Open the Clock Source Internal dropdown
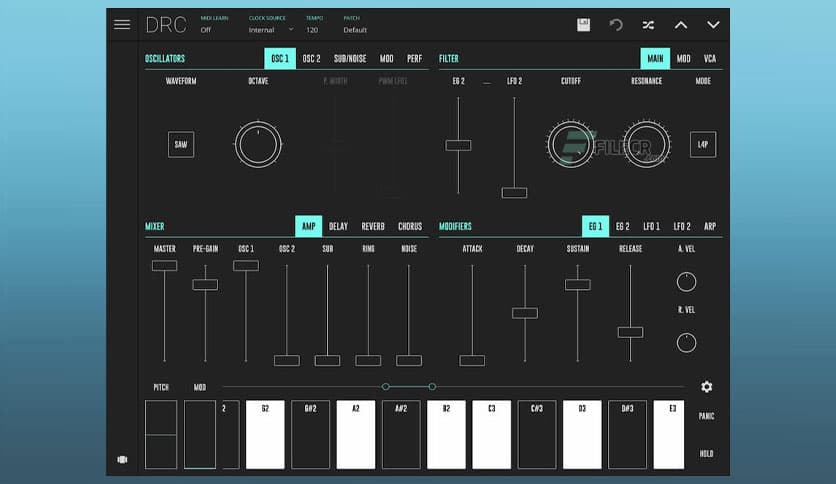This screenshot has height=484, width=836. 271,30
